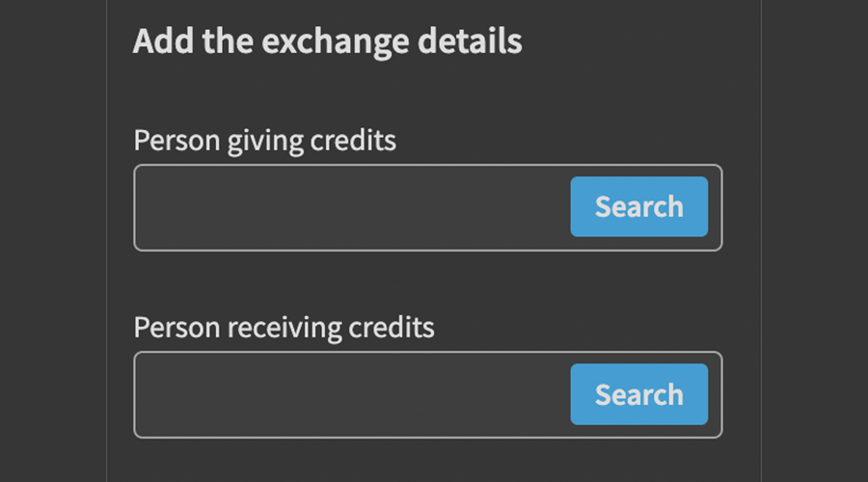Place cursor in the receiving credits input
Screen dimensions: 868x482
point(352,394)
